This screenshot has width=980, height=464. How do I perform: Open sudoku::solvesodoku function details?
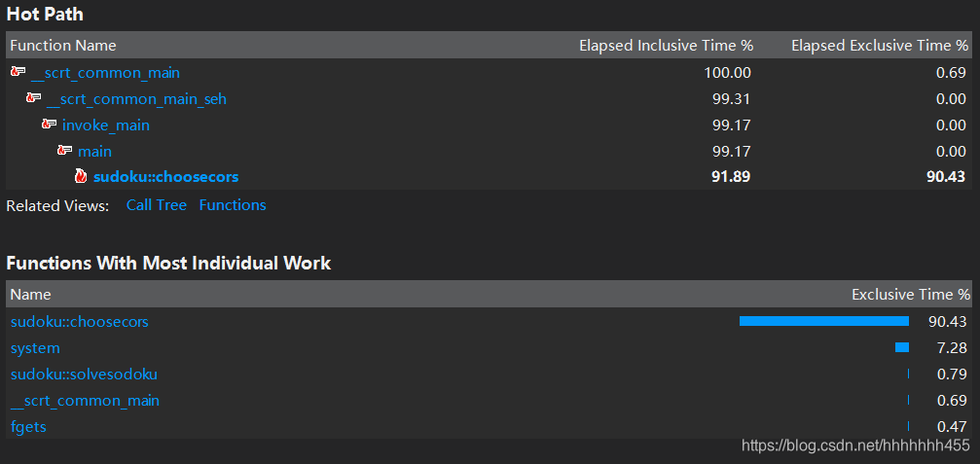tap(84, 375)
